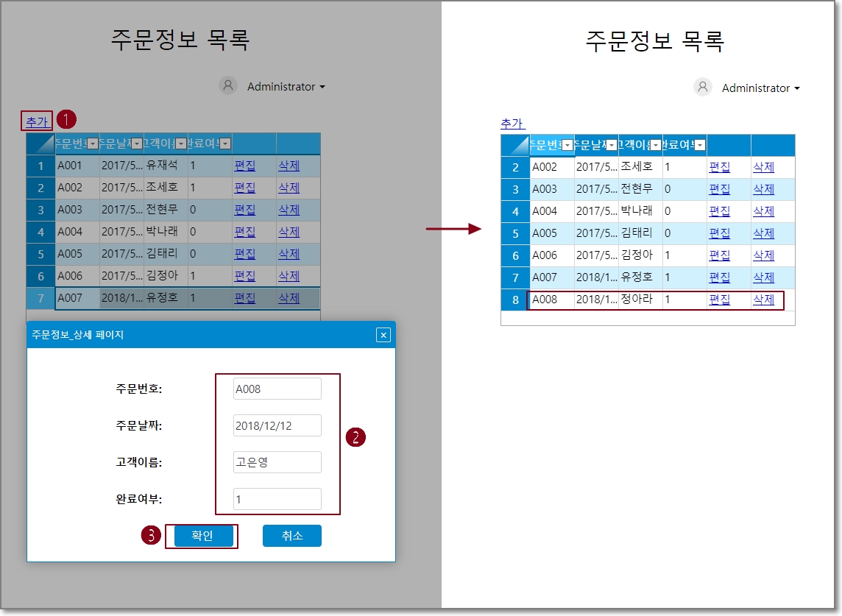
Task: Click the 추가 link above right table
Action: (512, 123)
